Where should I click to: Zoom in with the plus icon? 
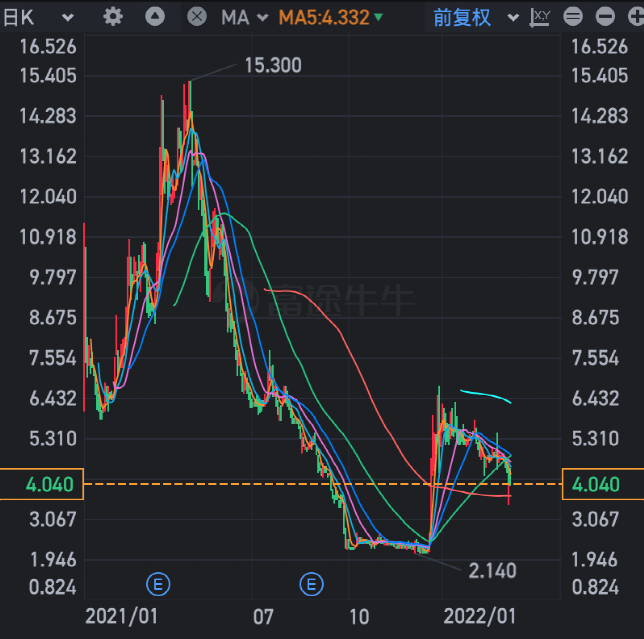pos(634,17)
